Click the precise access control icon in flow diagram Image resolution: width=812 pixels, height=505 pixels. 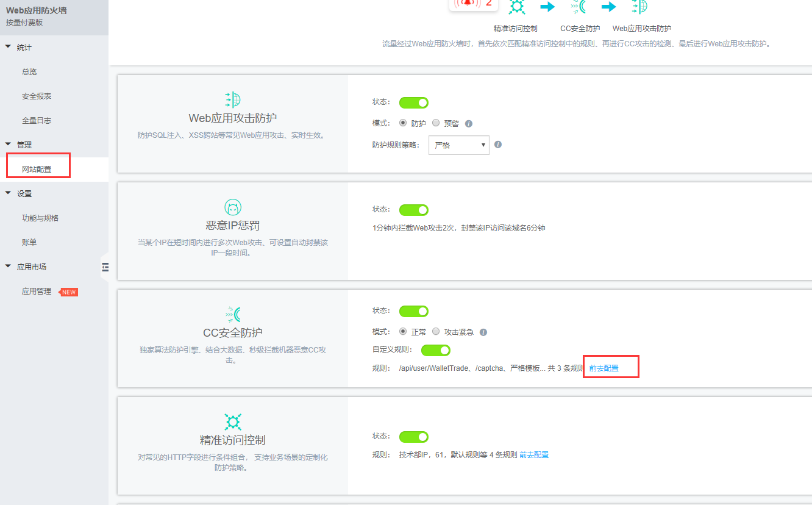(516, 7)
